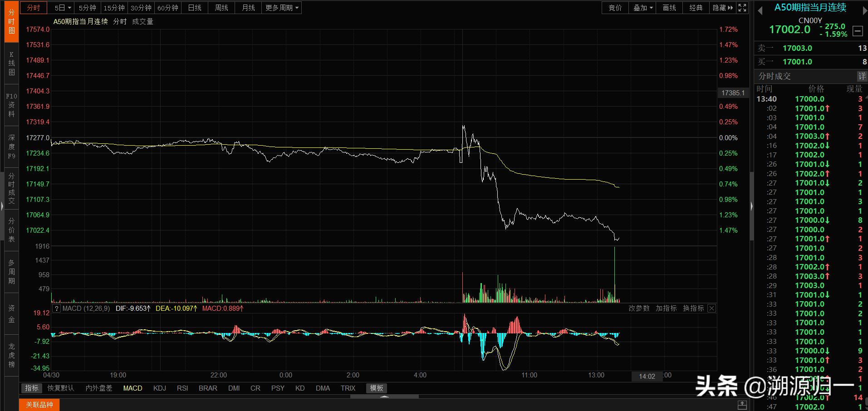This screenshot has height=411, width=868.
Task: Open the 更多周期 dropdown
Action: (x=282, y=8)
